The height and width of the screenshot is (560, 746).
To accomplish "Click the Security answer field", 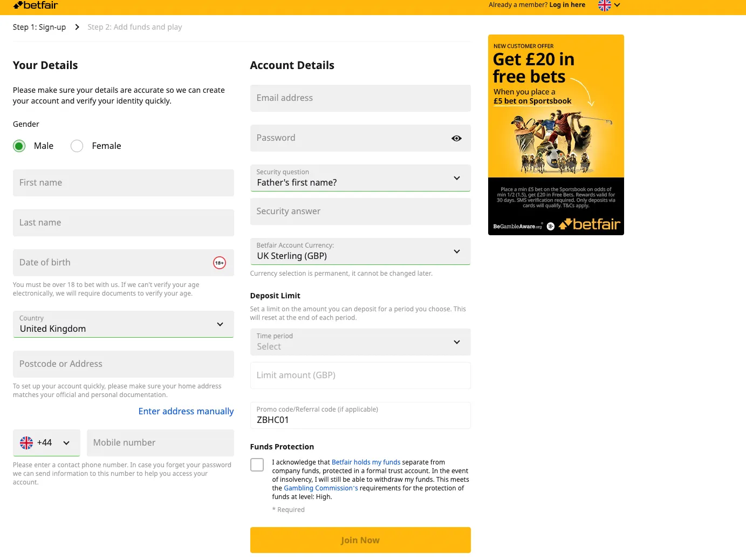I will click(360, 211).
